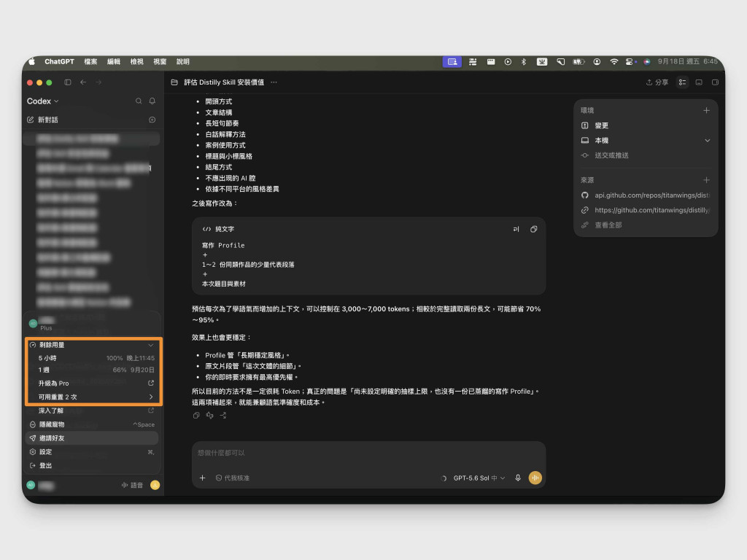Image resolution: width=747 pixels, height=560 pixels.
Task: Toggle the task list panel icon
Action: (683, 82)
